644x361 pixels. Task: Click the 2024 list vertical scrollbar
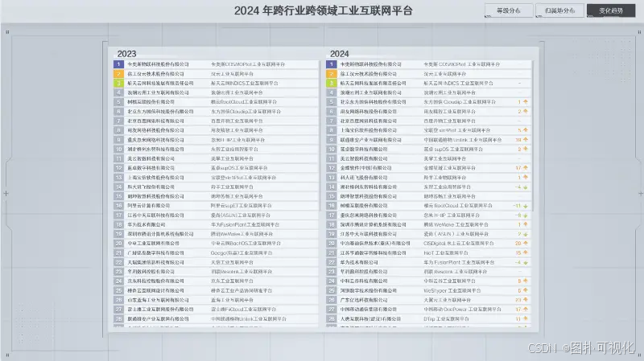533,135
